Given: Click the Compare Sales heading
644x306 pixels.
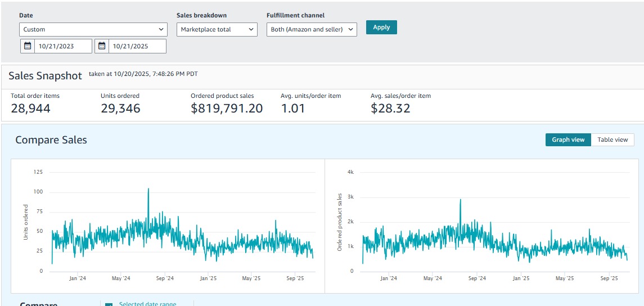Looking at the screenshot, I should [51, 140].
